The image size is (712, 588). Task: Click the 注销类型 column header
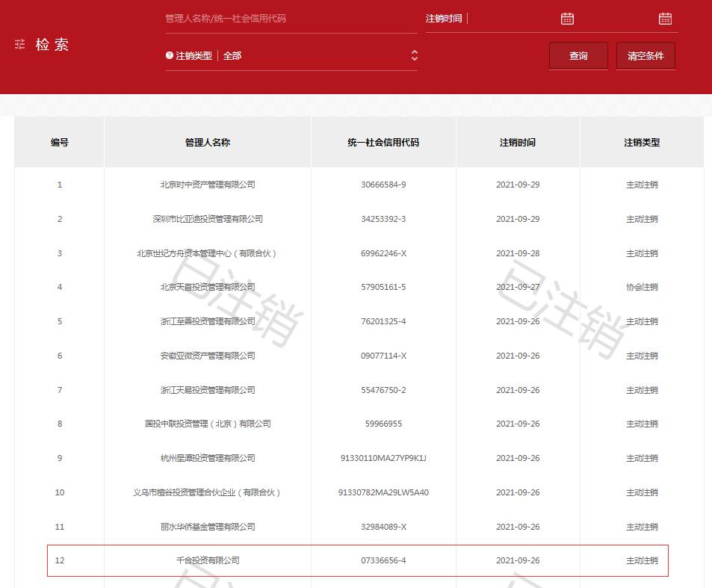642,142
